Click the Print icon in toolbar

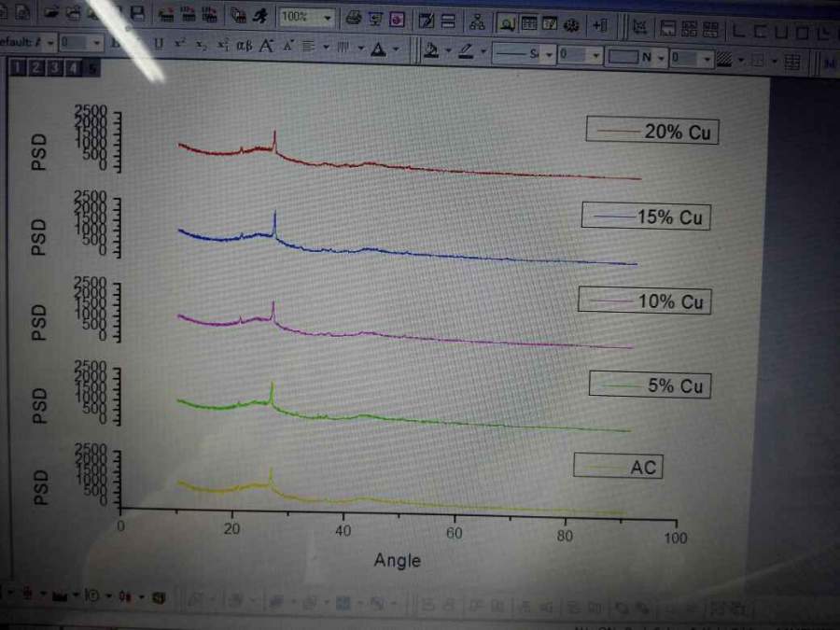353,19
